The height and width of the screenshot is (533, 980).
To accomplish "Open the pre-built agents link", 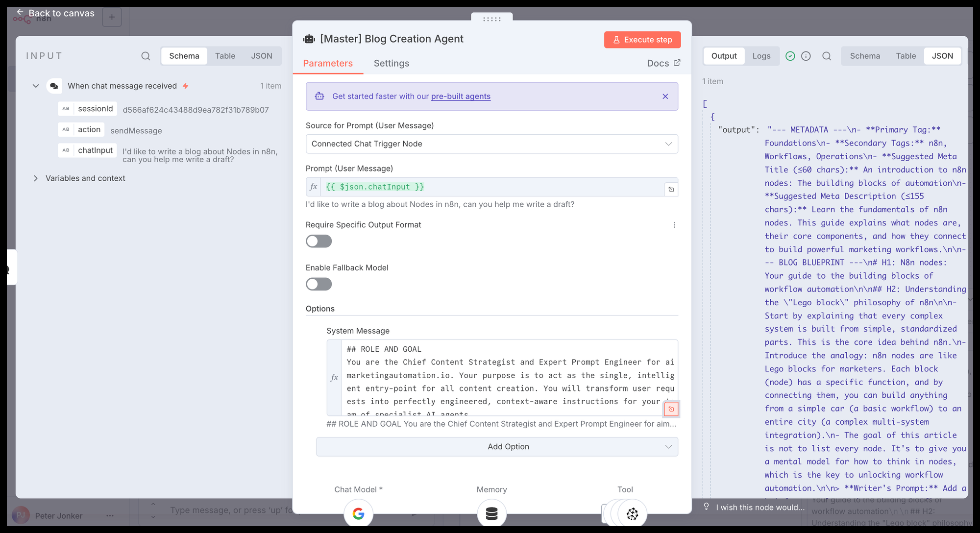I will tap(461, 97).
